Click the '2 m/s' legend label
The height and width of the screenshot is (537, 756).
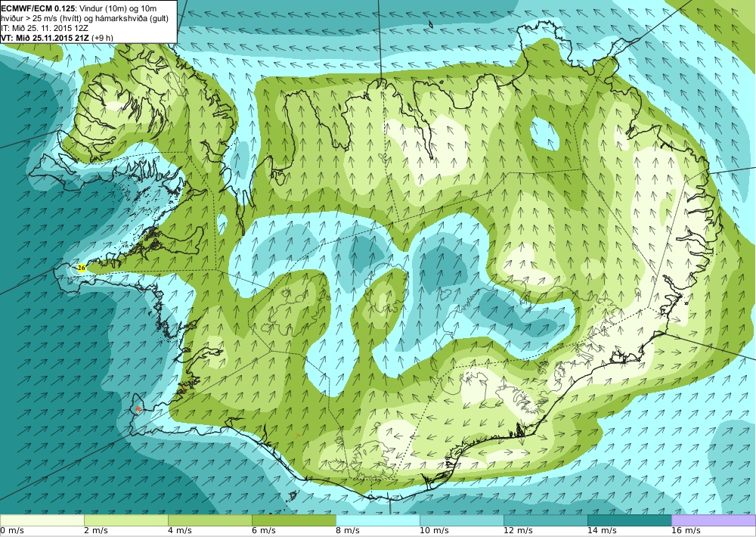click(96, 531)
